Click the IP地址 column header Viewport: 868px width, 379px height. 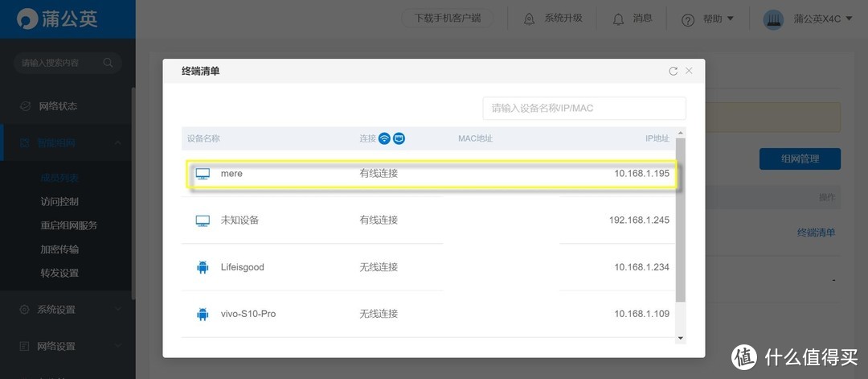(657, 138)
